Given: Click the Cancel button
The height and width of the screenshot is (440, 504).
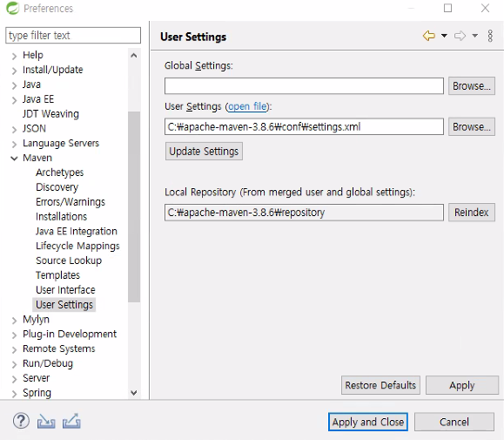Looking at the screenshot, I should point(454,422).
